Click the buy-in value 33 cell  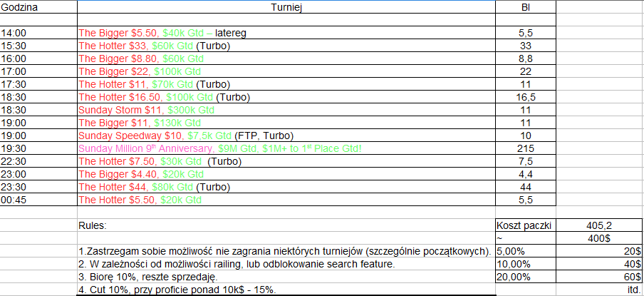click(525, 46)
